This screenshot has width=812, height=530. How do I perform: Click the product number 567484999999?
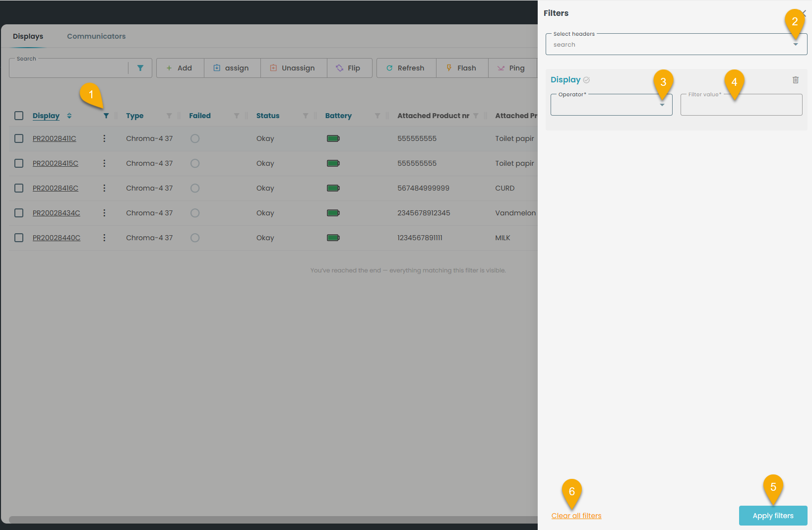[x=423, y=188]
